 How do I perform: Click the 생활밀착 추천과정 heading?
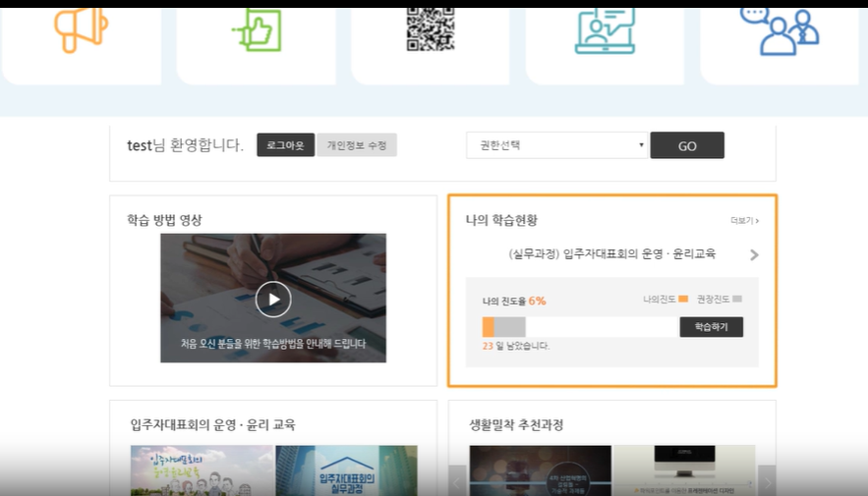point(516,424)
